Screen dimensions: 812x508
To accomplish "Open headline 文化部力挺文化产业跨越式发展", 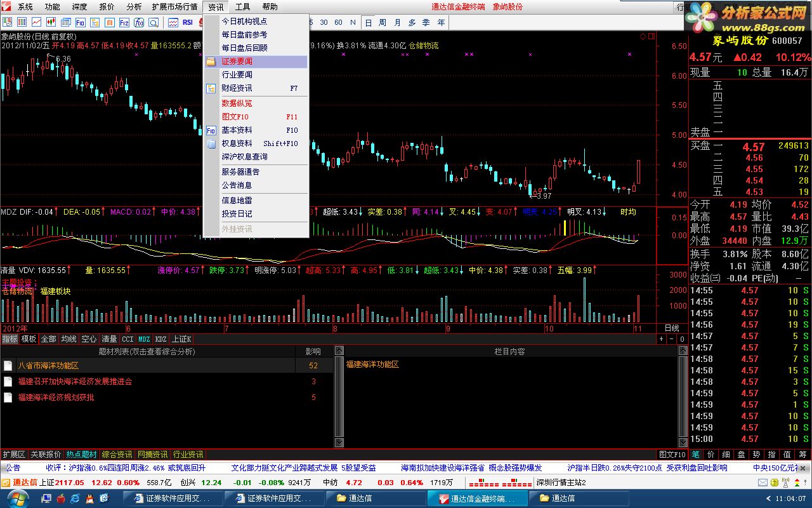I will (x=284, y=468).
